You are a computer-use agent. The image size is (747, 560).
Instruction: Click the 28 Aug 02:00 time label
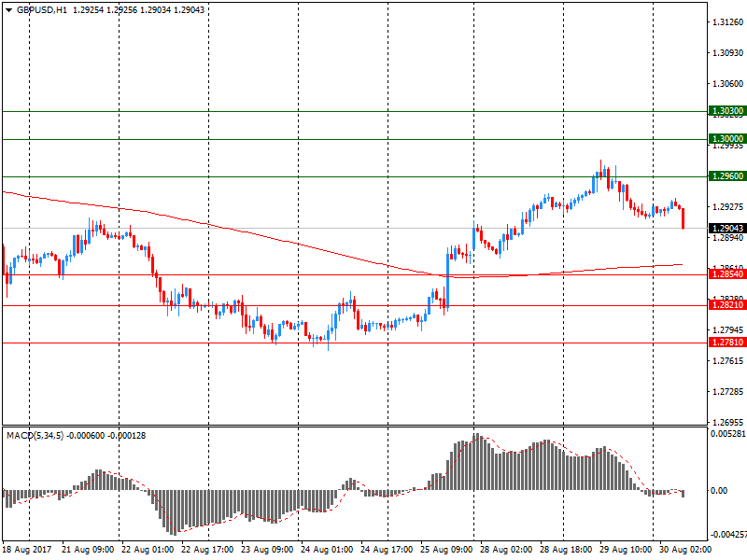click(x=506, y=550)
